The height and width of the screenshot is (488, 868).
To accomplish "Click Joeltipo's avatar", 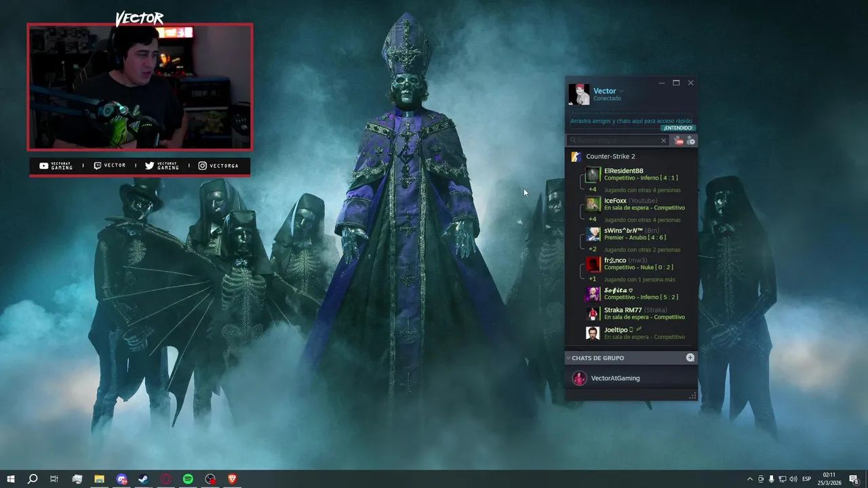I will click(x=593, y=333).
